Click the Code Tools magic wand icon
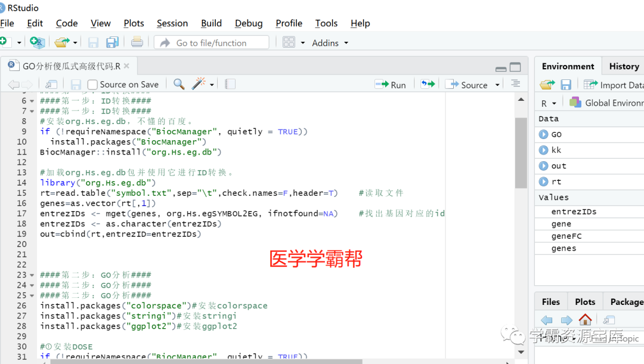 [199, 84]
